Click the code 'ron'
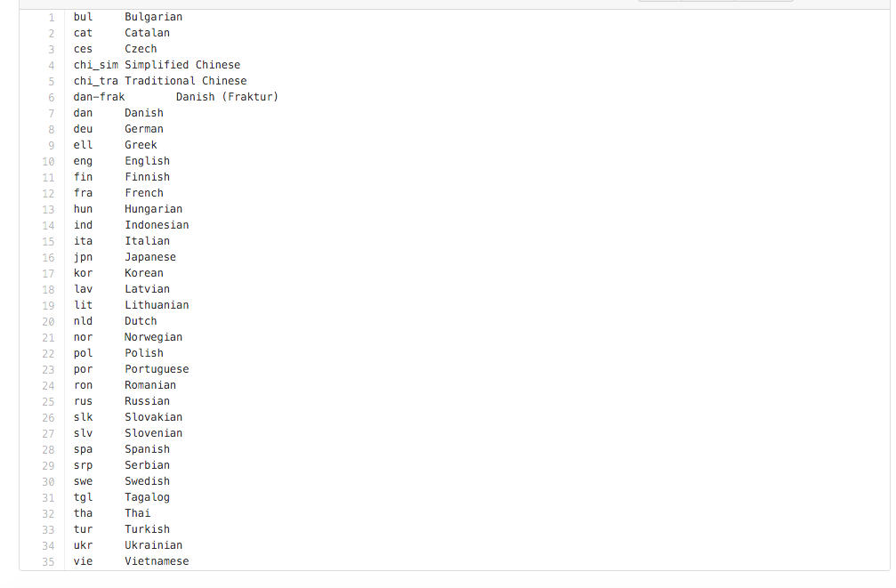 click(83, 385)
